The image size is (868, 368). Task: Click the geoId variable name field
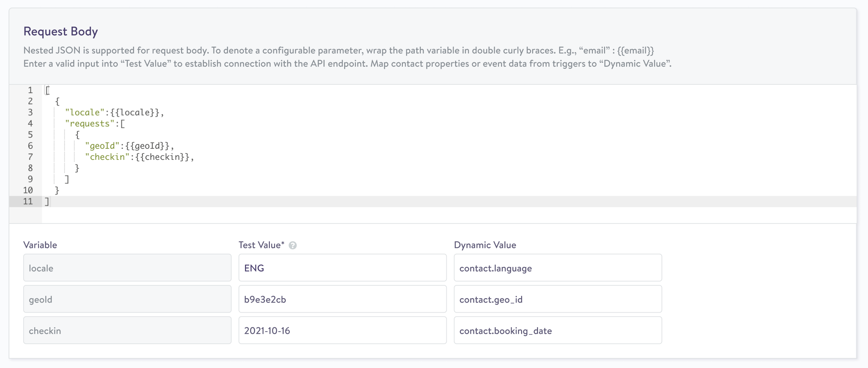pos(127,299)
